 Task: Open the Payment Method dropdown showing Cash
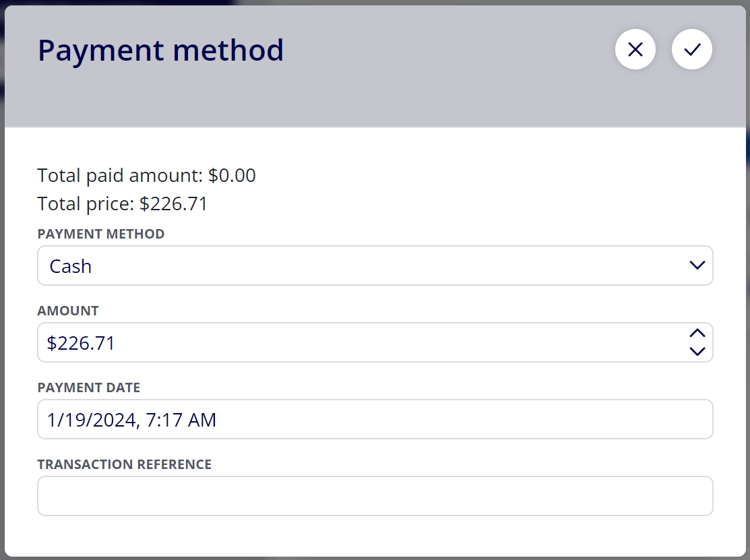(x=375, y=266)
